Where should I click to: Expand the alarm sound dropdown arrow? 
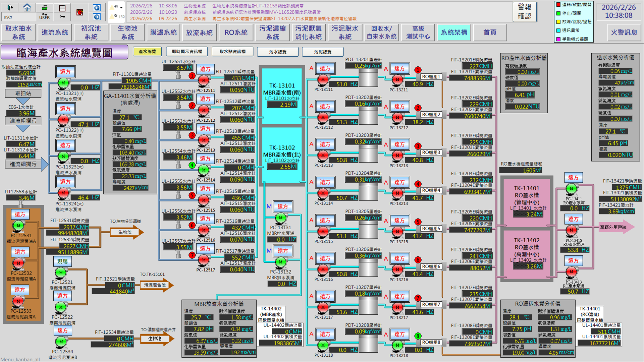click(121, 7)
